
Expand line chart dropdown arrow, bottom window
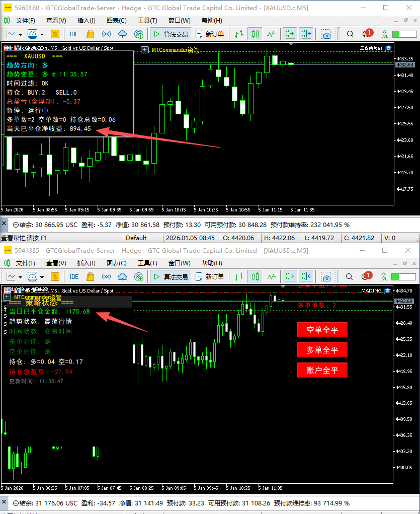pyautogui.click(x=20, y=277)
